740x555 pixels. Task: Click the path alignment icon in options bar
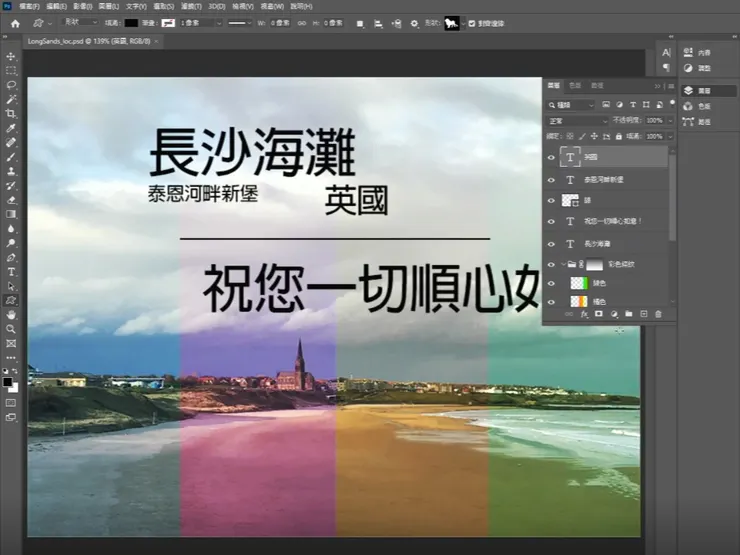point(378,23)
